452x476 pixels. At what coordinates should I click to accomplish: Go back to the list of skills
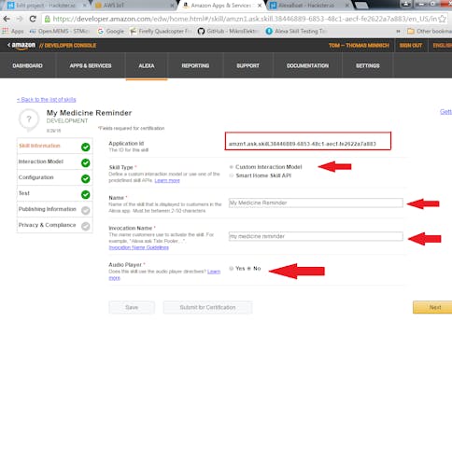point(47,100)
